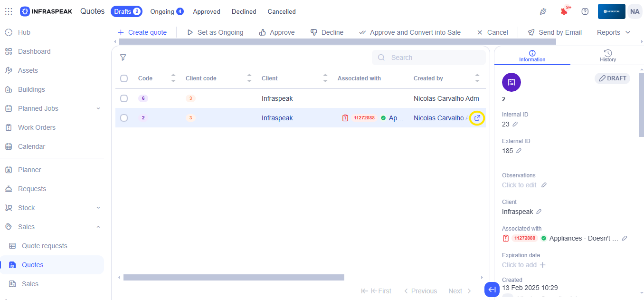
Task: Collapse side panel blue arrow button
Action: [492, 290]
